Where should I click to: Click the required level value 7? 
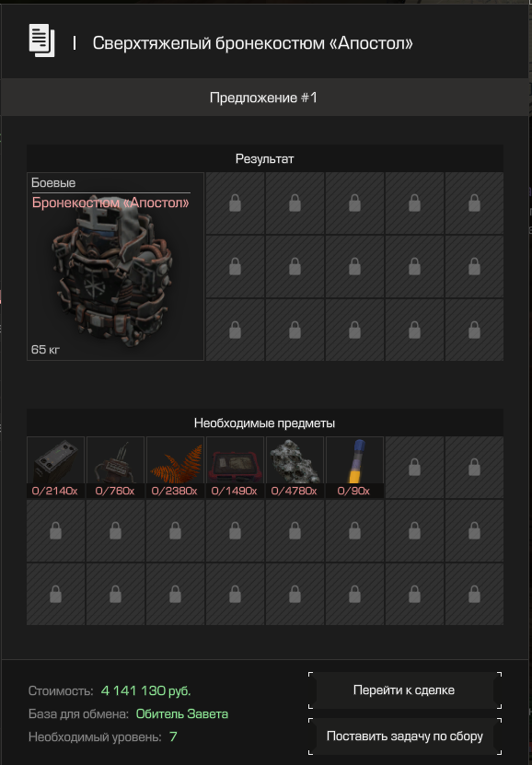(173, 736)
